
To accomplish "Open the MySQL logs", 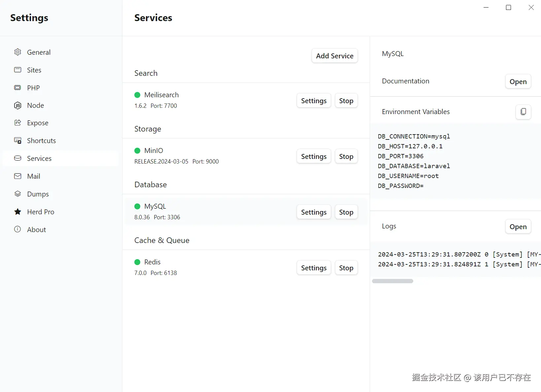I will [x=518, y=227].
